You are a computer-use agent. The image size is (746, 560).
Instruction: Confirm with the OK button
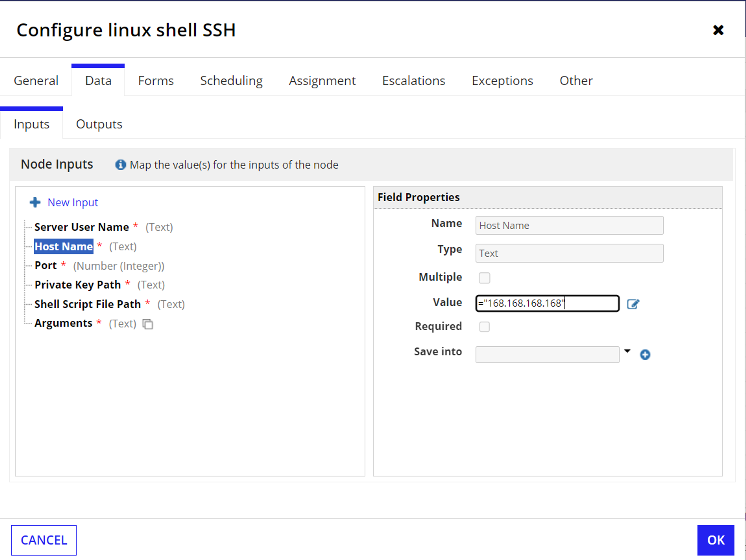716,540
